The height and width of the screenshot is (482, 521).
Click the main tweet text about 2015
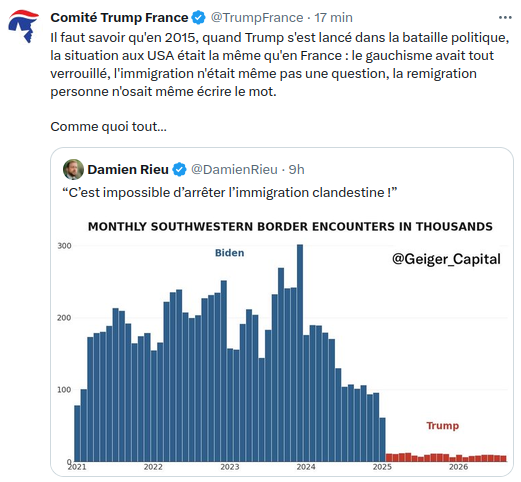tap(280, 64)
